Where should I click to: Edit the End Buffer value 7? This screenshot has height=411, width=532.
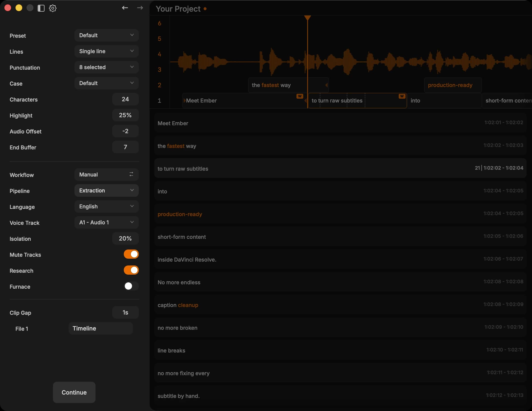pos(125,147)
